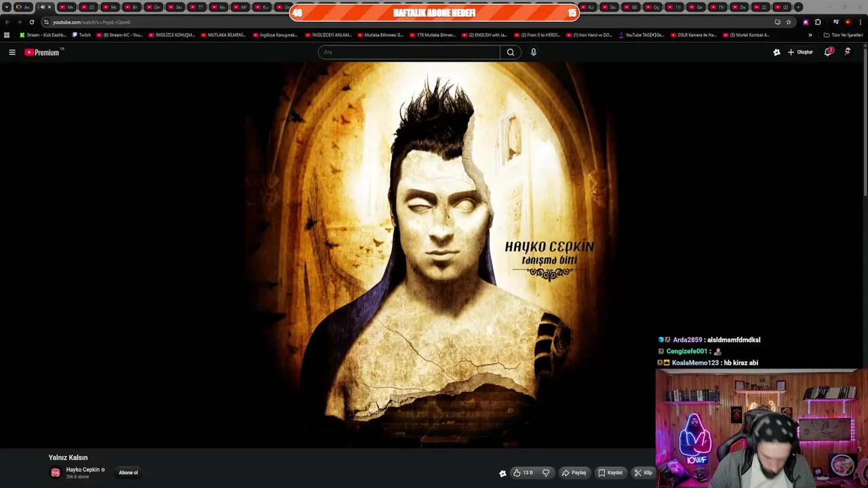The height and width of the screenshot is (488, 868).
Task: Open the İNGİLİZCE KONUŞM... bookmark
Action: tap(172, 35)
